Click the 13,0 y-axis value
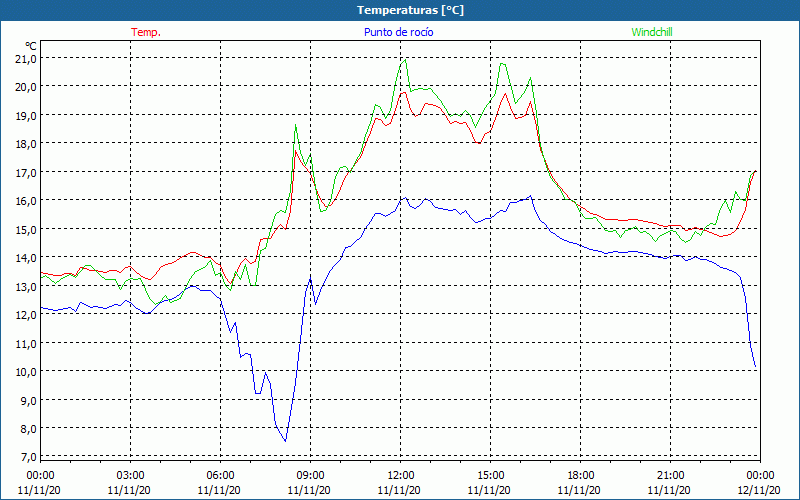 tap(26, 286)
